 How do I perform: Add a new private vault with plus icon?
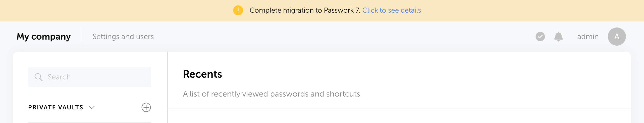tap(146, 107)
